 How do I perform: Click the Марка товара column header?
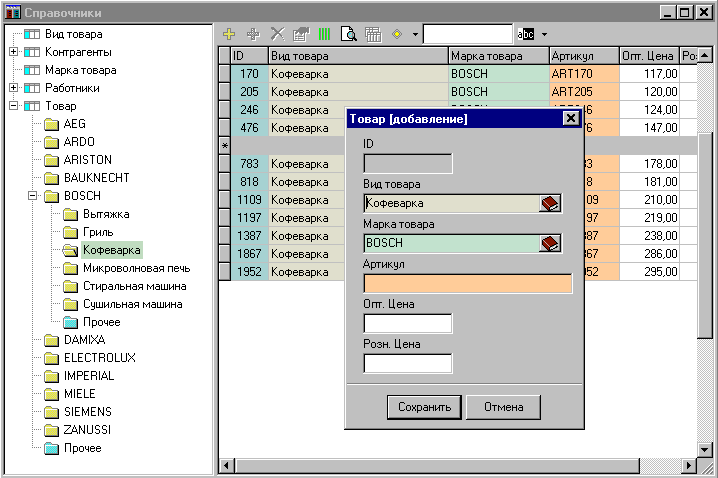[x=499, y=56]
